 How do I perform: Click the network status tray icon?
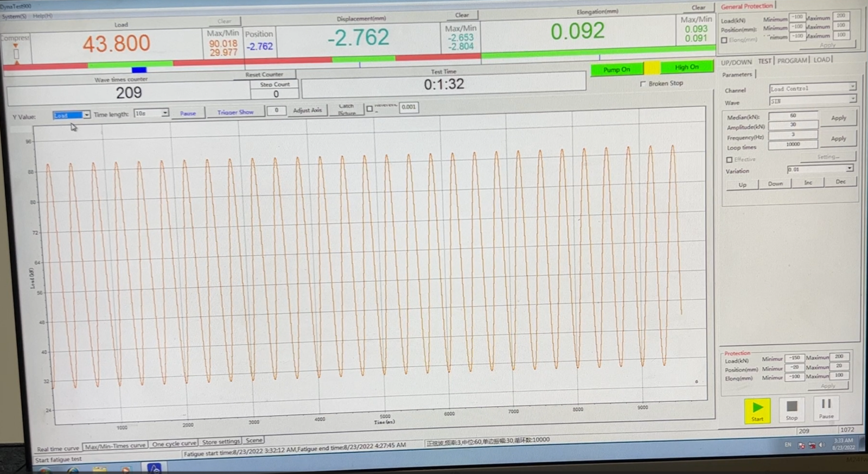click(x=812, y=445)
